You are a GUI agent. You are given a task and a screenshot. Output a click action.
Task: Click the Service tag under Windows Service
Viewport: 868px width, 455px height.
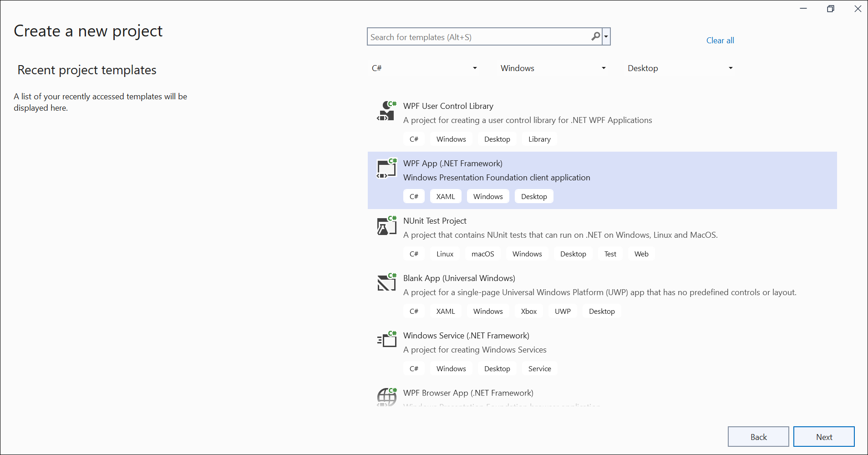tap(540, 369)
